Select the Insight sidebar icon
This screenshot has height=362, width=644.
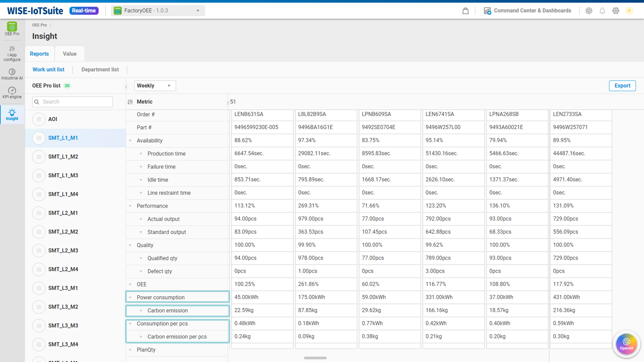[x=12, y=114]
